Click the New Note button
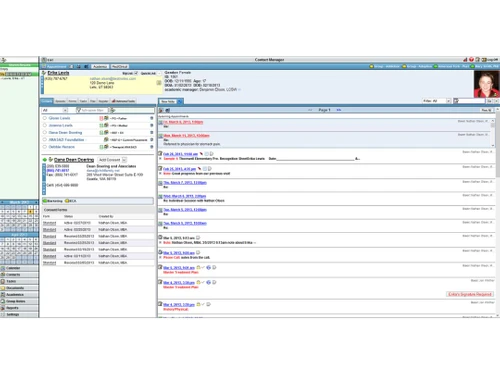This screenshot has width=500, height=375. click(x=168, y=101)
